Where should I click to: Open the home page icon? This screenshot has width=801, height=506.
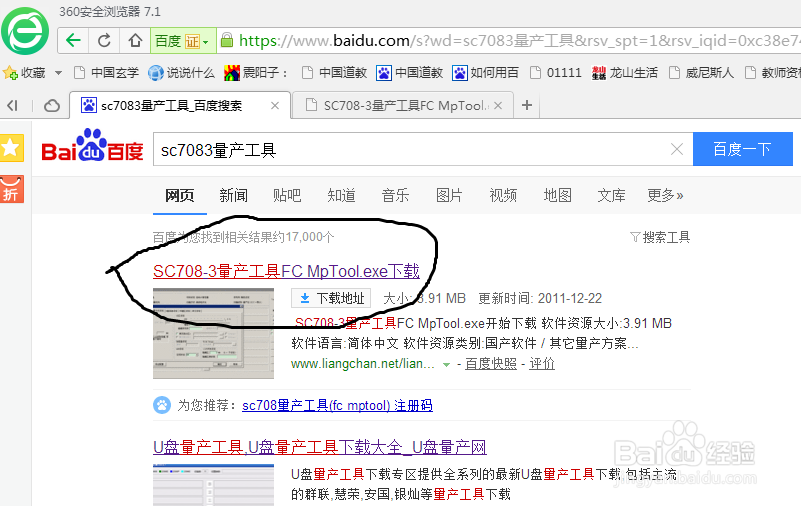click(135, 40)
